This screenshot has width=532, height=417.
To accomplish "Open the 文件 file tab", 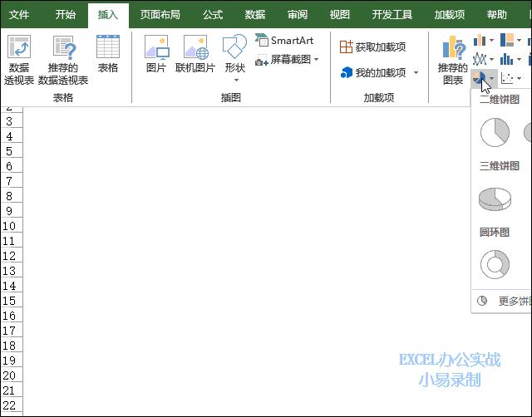I will coord(19,15).
